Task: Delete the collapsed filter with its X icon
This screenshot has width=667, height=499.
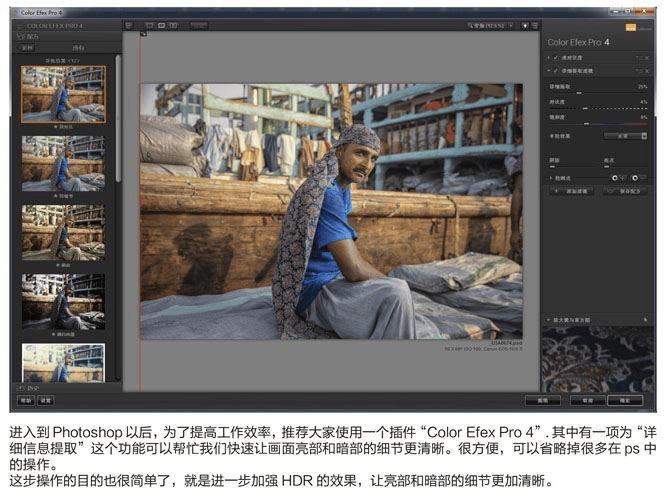Action: point(647,57)
